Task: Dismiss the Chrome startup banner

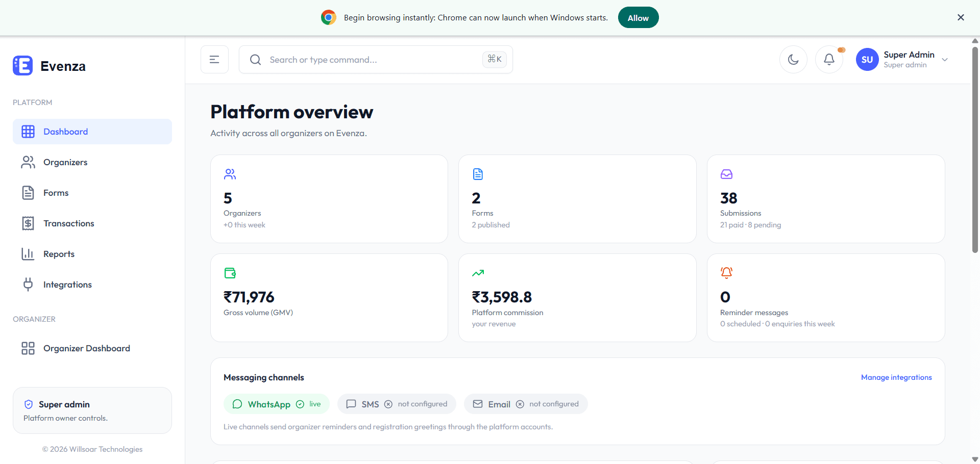Action: click(x=961, y=17)
